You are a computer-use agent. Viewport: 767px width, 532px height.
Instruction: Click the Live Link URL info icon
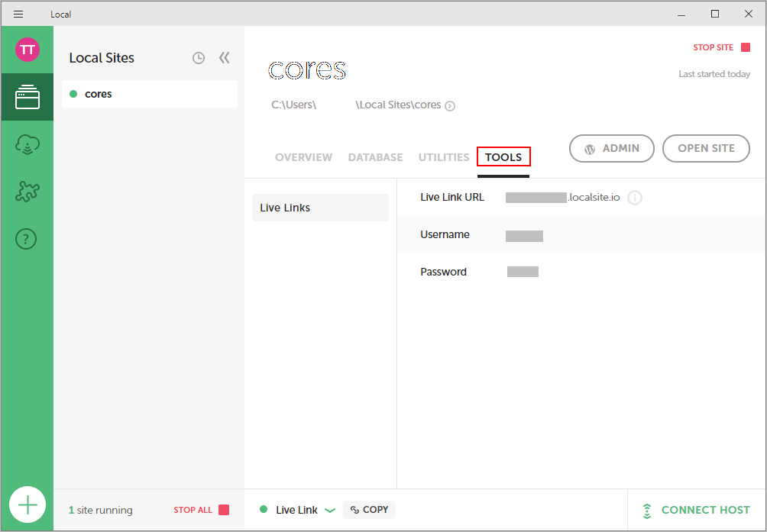tap(635, 198)
